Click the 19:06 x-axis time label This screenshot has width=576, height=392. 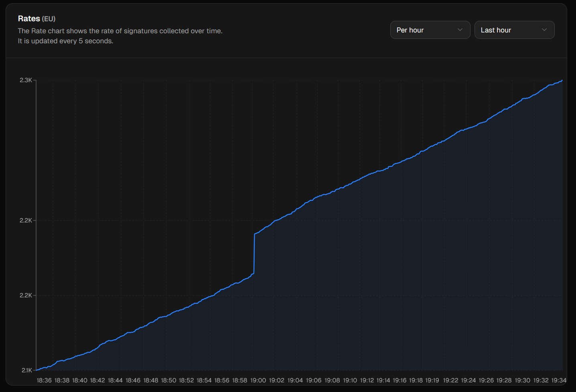314,380
